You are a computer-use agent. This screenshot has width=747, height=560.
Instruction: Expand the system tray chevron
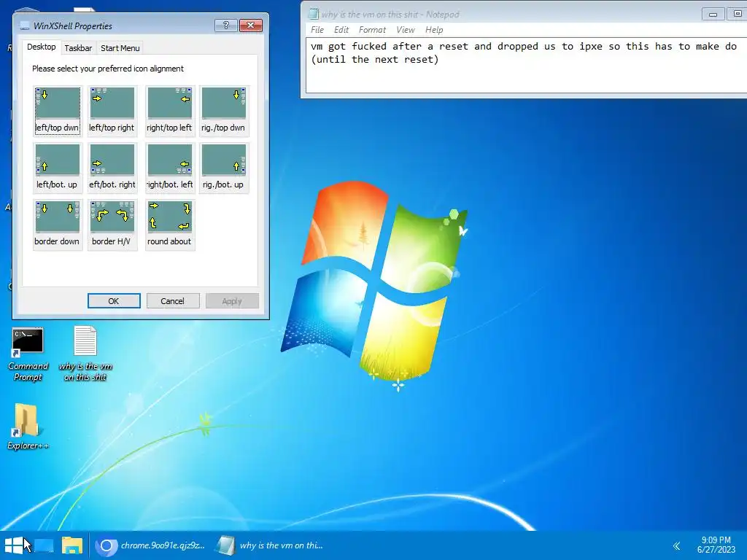(676, 545)
